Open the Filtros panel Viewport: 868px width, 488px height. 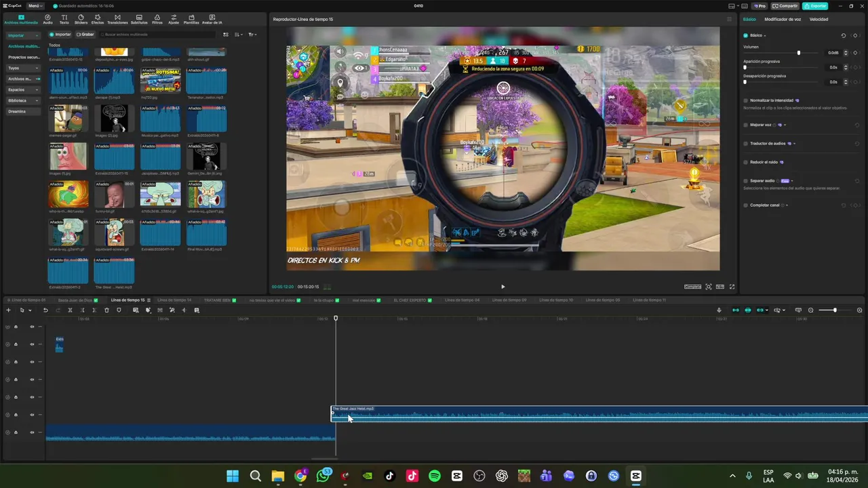pyautogui.click(x=157, y=18)
